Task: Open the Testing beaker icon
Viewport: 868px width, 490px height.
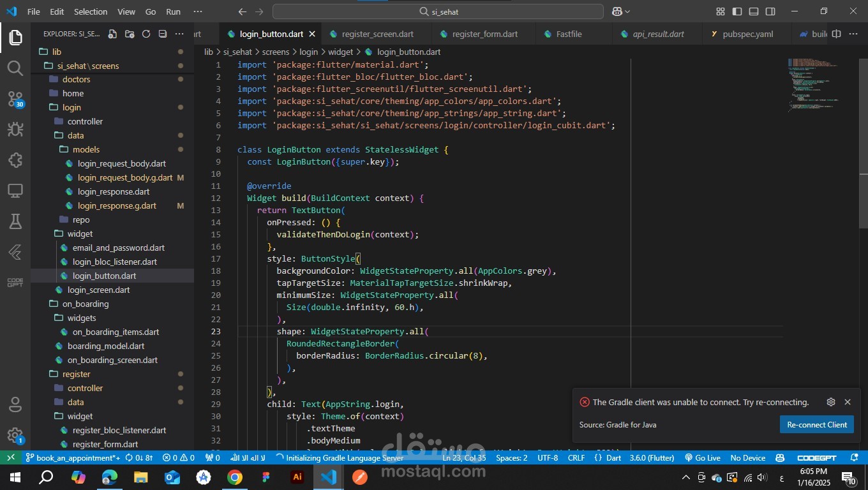Action: (15, 221)
